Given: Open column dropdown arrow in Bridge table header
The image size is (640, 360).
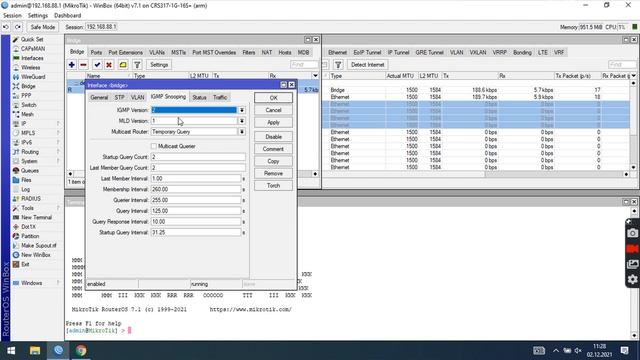Looking at the screenshot, I should tap(315, 76).
